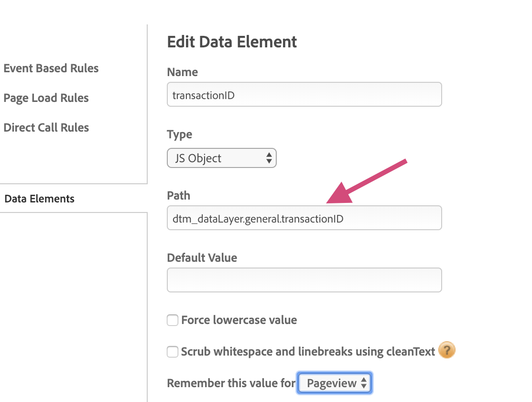Click the 'Type' field label
The width and height of the screenshot is (532, 402).
[x=179, y=134]
